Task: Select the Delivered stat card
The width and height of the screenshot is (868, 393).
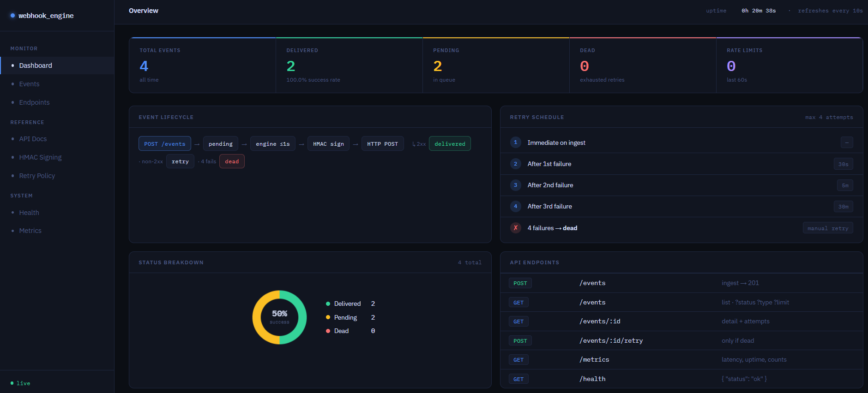Action: pyautogui.click(x=349, y=65)
